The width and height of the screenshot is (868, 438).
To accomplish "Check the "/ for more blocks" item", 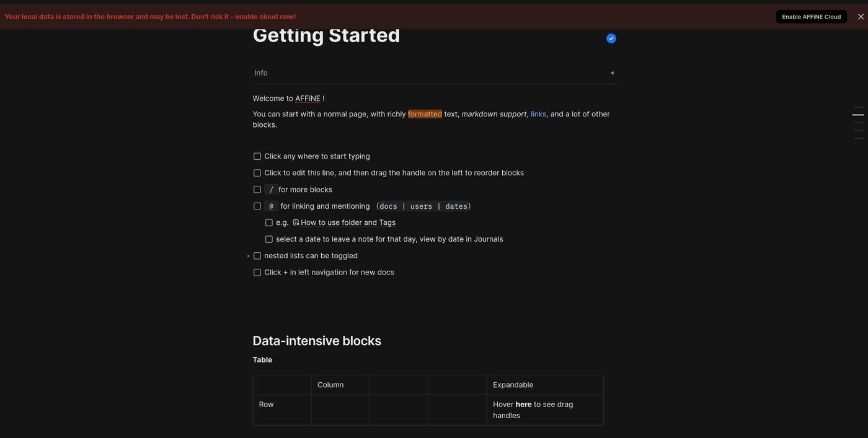I will (x=257, y=190).
